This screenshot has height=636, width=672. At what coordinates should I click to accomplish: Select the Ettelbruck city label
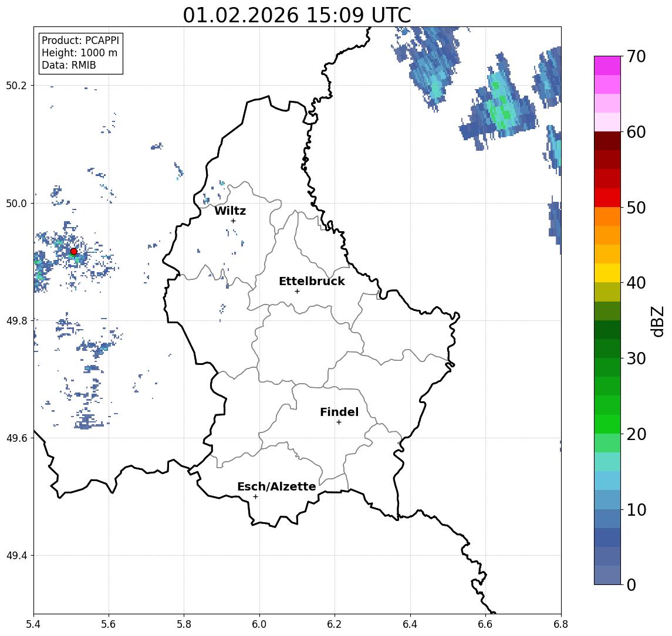point(312,281)
